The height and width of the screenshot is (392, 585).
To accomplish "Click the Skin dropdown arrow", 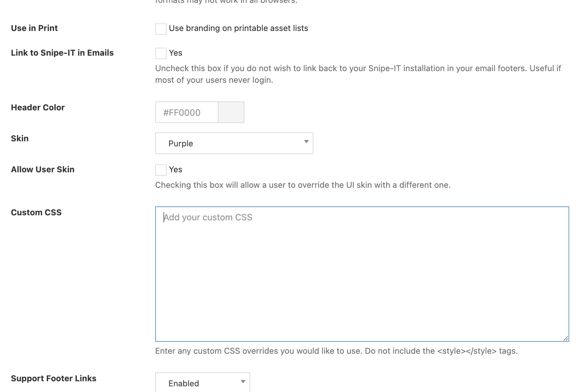I will point(306,143).
